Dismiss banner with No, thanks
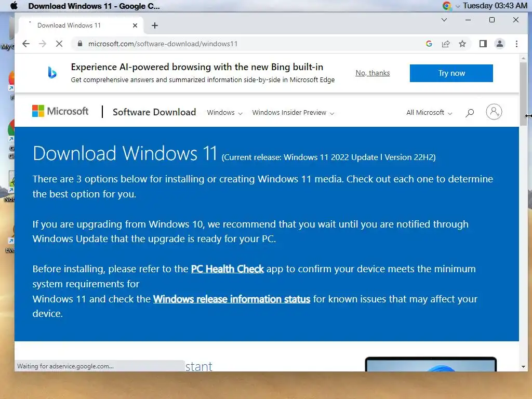Viewport: 532px width, 399px height. point(373,73)
